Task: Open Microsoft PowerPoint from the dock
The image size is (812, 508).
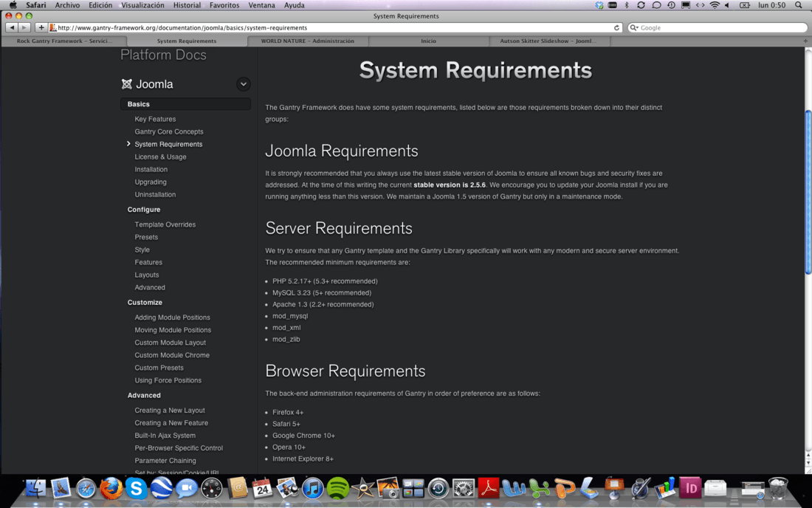Action: click(x=564, y=488)
